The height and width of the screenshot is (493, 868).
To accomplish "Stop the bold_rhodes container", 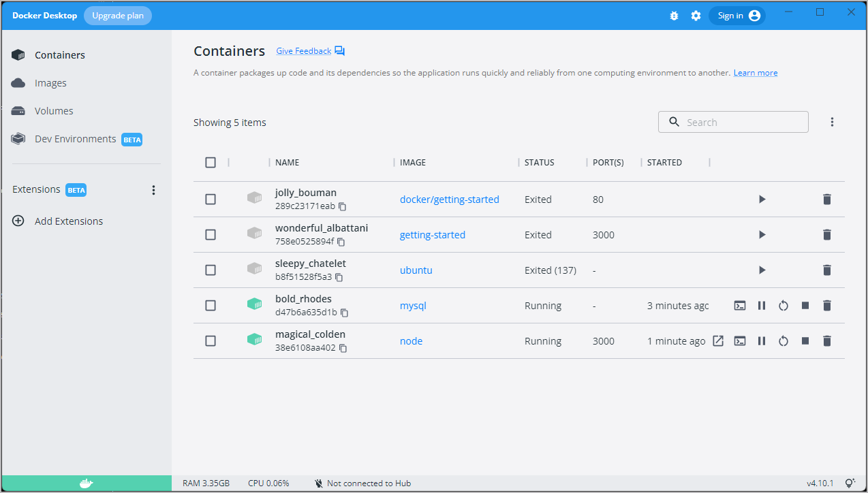I will [x=805, y=306].
